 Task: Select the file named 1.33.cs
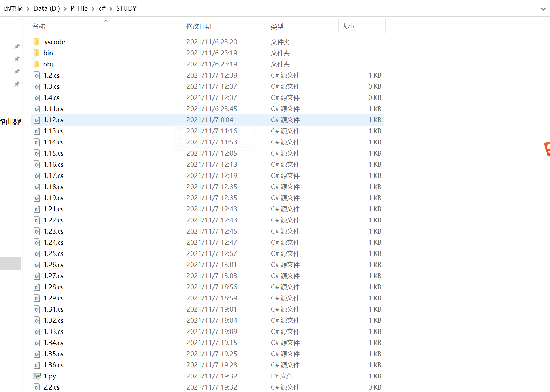[53, 331]
